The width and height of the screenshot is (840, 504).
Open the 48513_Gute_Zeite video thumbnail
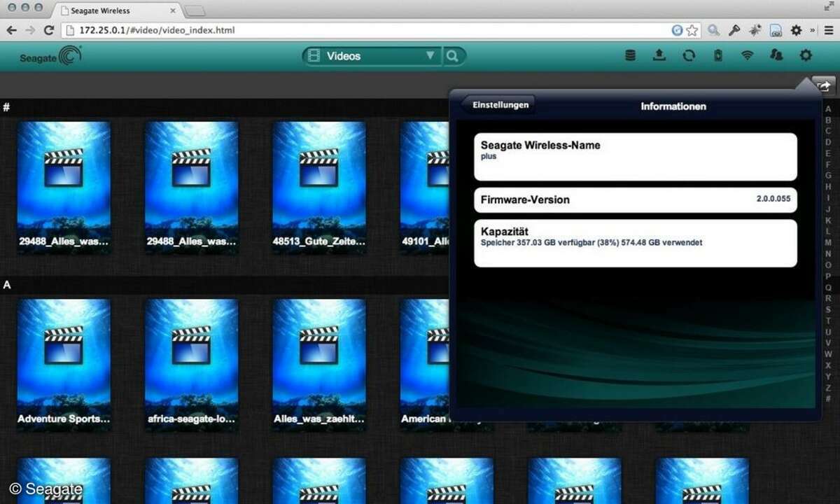(319, 188)
